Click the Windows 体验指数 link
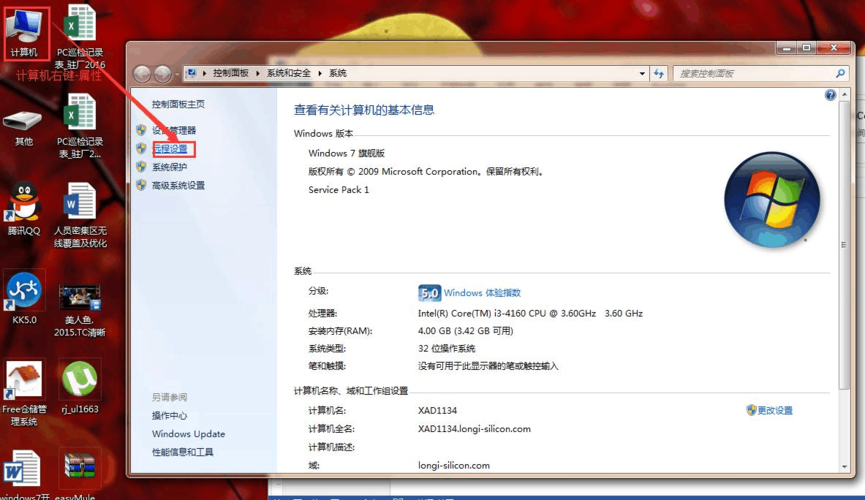Screen dimensions: 865x500 click(x=482, y=293)
